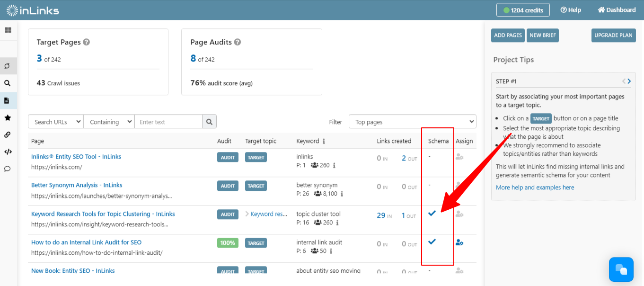Click the Schema column header

pos(438,141)
